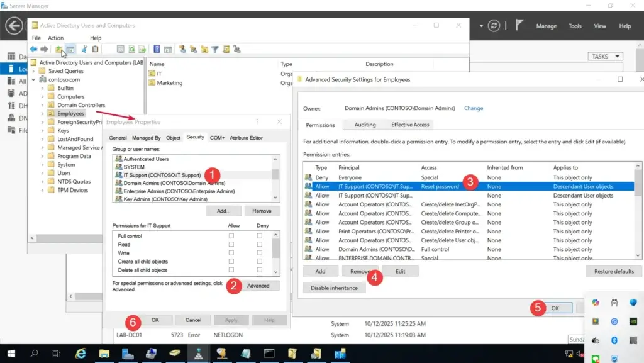Open the TASKS dropdown
Screen dimensions: 644x363
point(606,57)
